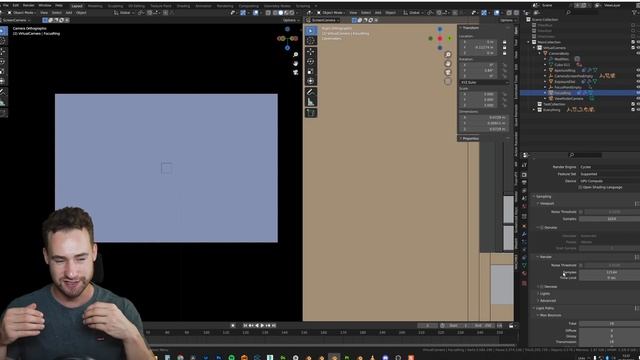Click Viewport Samples value field
Screen dimensions: 640x360
tap(609, 219)
